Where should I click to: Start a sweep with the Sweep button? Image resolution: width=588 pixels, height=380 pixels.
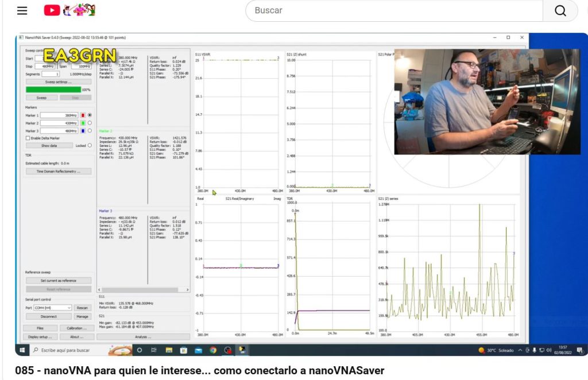click(x=41, y=98)
